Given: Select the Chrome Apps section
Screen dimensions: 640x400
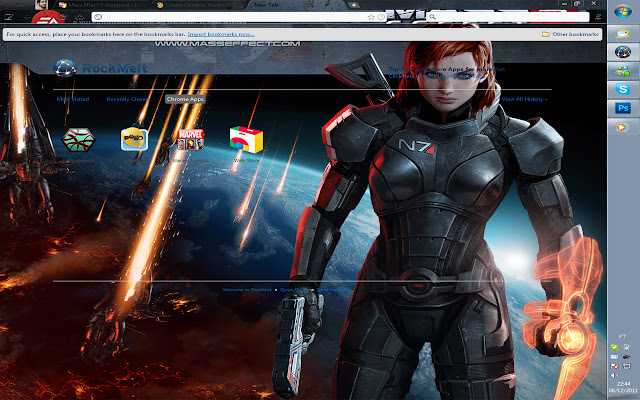Looking at the screenshot, I should click(185, 99).
